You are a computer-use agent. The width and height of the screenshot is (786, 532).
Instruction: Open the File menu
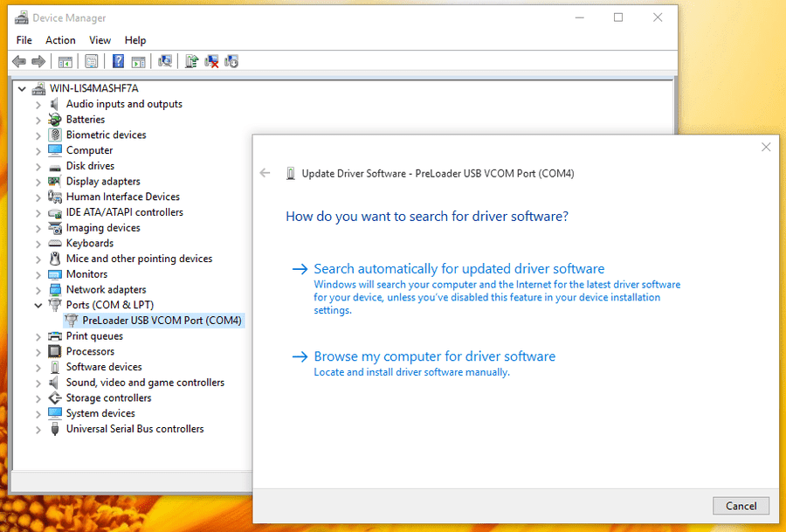[24, 40]
